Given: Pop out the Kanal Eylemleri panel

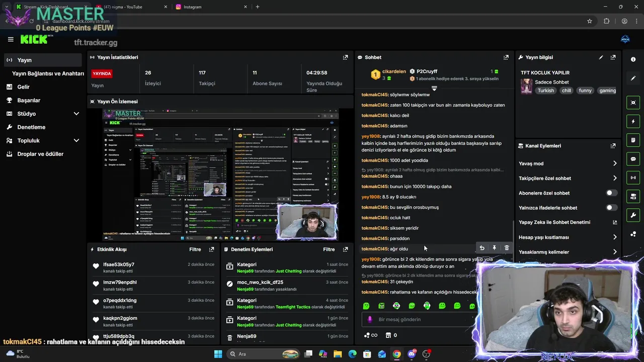Looking at the screenshot, I should click(x=613, y=146).
